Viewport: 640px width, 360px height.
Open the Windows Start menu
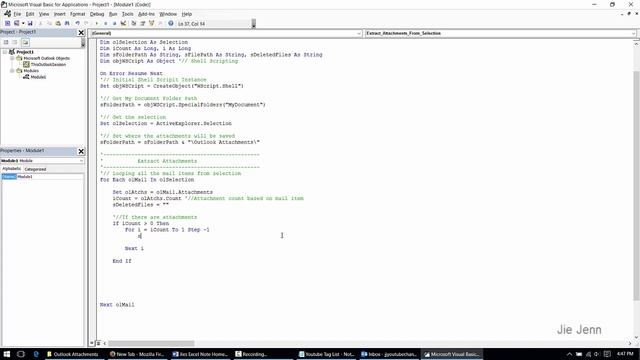pos(7,354)
